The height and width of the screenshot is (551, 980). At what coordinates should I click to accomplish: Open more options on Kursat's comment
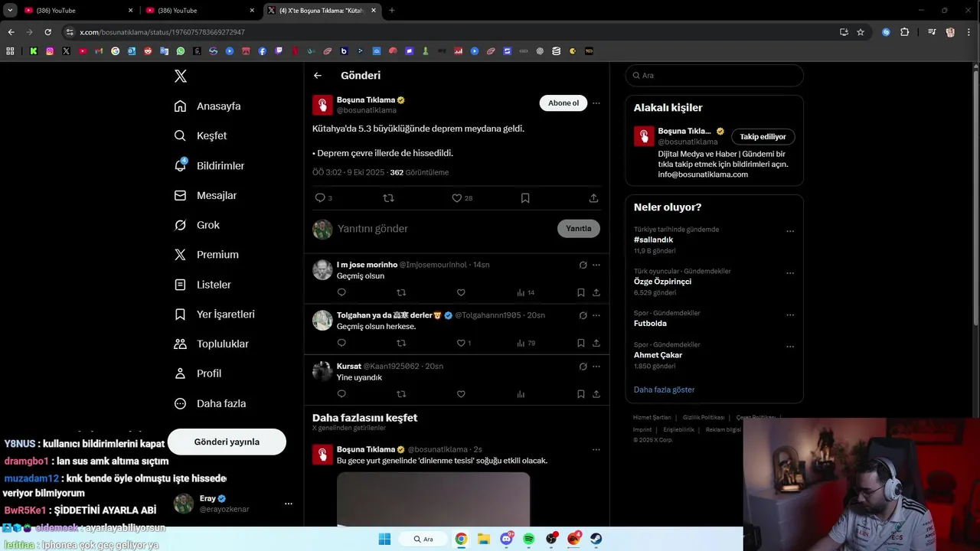pos(596,367)
